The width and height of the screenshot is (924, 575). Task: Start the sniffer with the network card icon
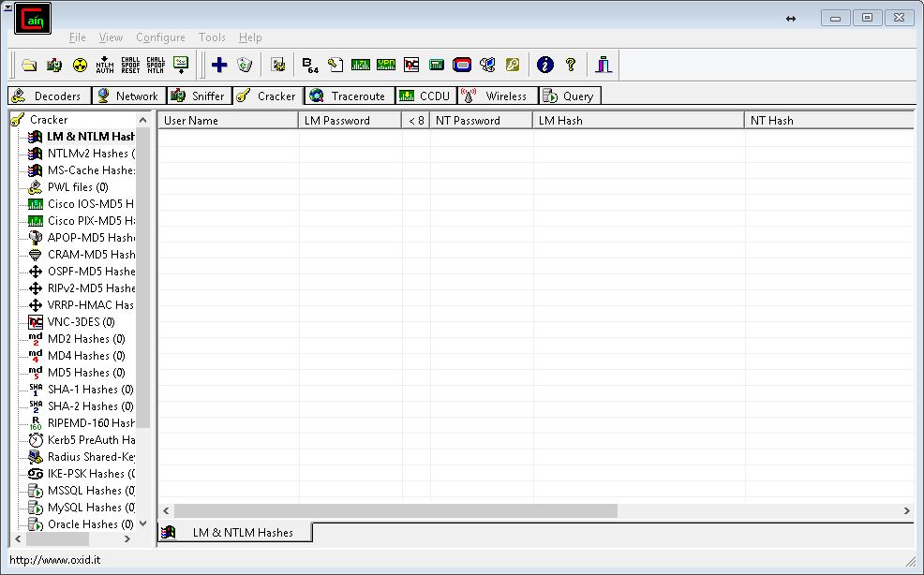click(54, 65)
